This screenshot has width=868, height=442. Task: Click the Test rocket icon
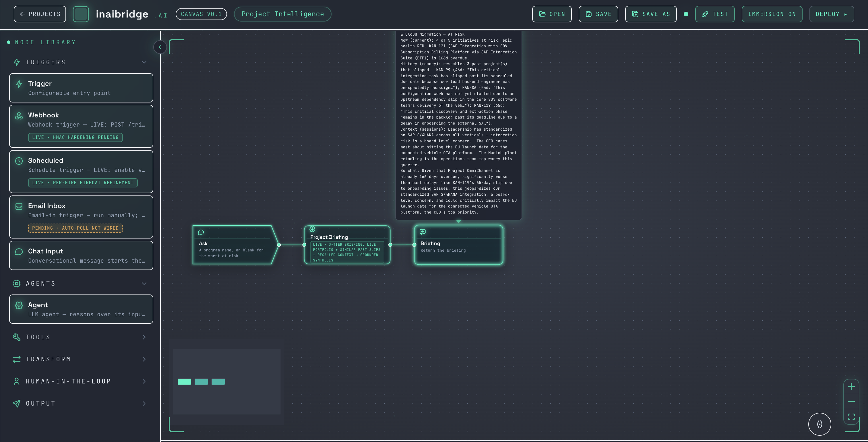705,14
